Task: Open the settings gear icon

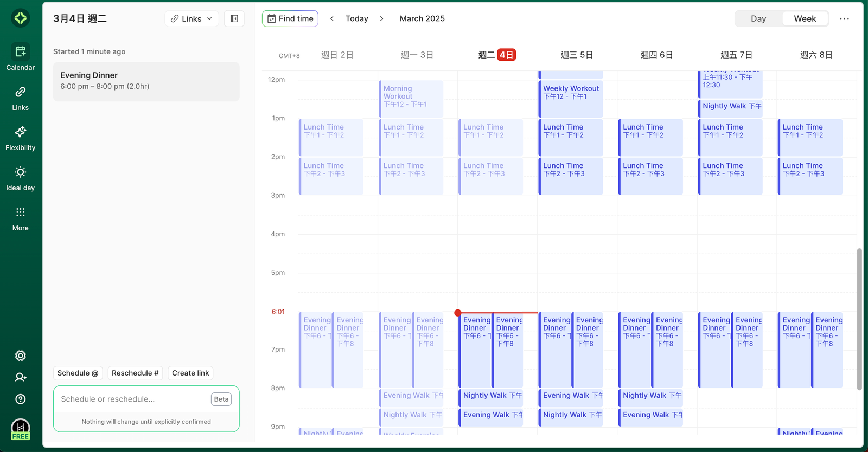Action: pos(21,356)
